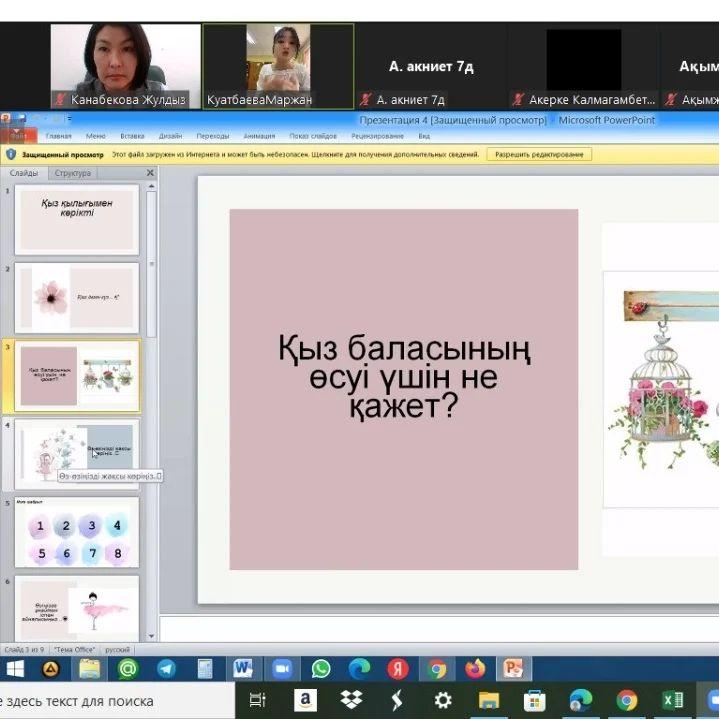
Task: Switch to Chrome in the shared taskbar
Action: [437, 669]
